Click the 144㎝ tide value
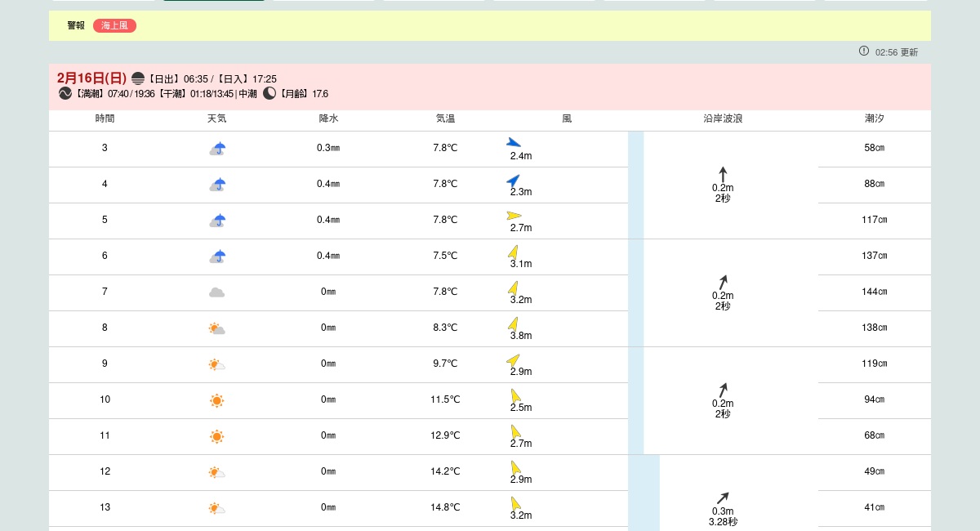Viewport: 980px width, 531px height. coord(874,292)
